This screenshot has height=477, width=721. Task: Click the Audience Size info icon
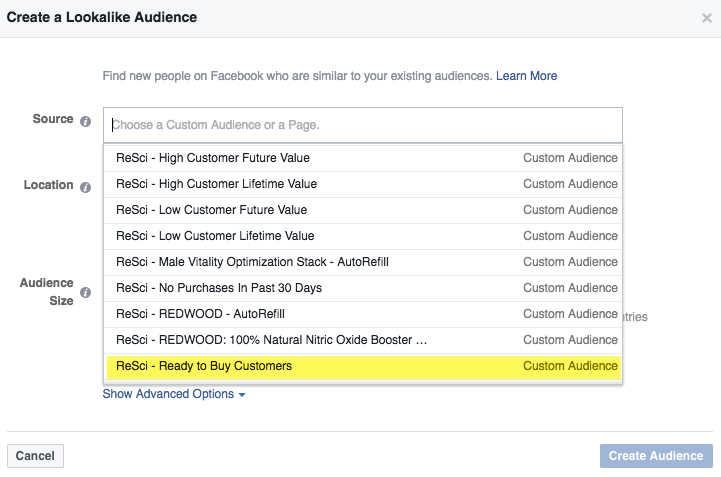pyautogui.click(x=85, y=293)
